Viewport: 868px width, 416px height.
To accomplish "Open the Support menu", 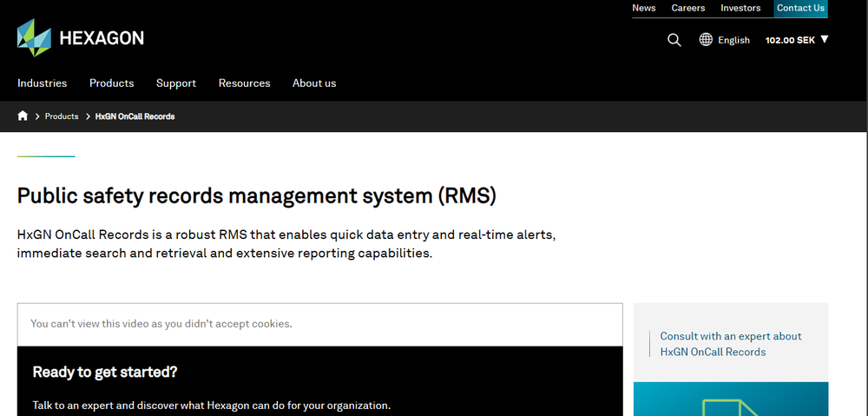I will tap(176, 83).
